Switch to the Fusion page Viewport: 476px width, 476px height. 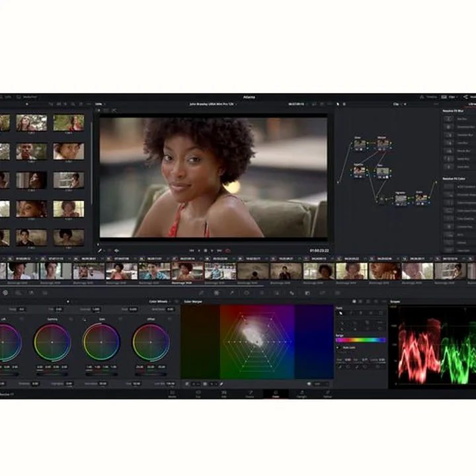[x=250, y=394]
